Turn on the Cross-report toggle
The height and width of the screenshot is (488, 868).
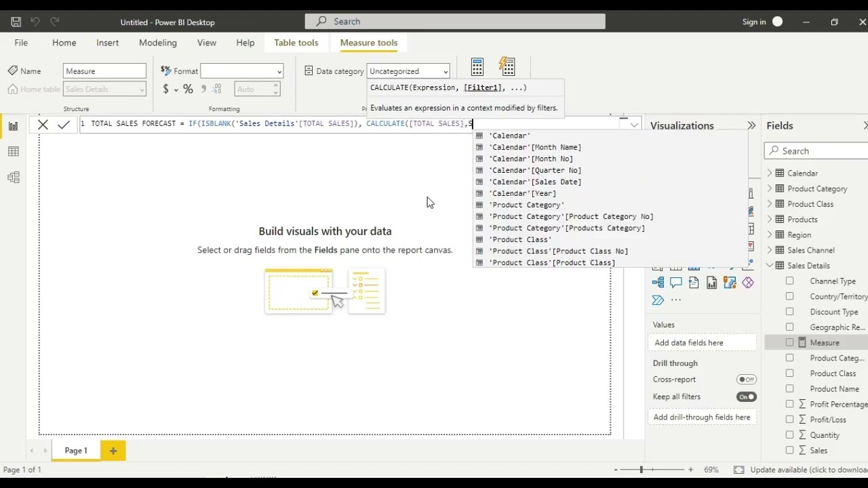[747, 380]
